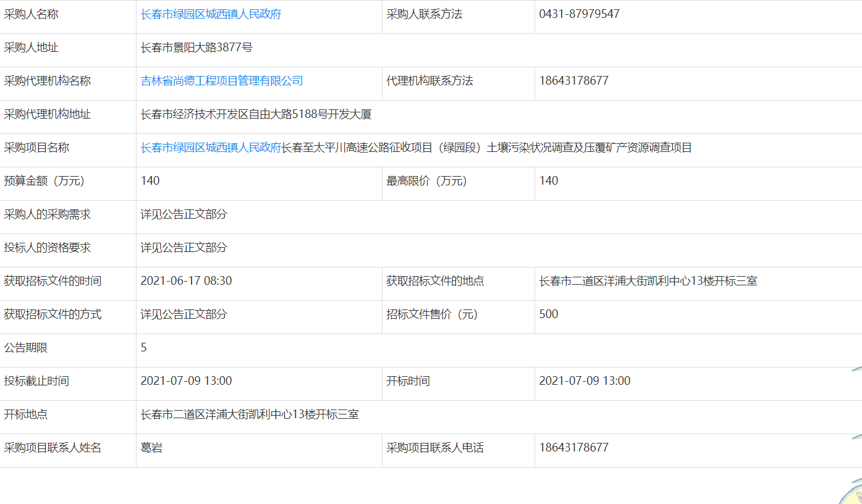Click the 获取招标文件的方式 label

[x=53, y=314]
